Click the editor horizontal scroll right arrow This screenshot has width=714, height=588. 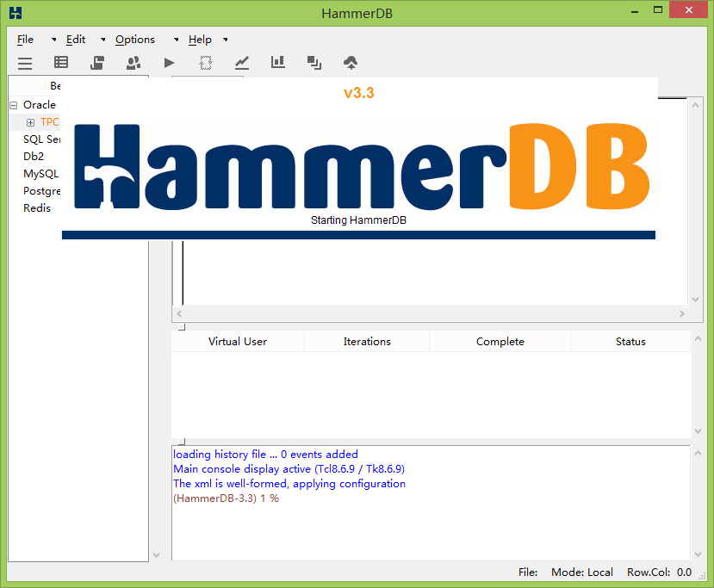(681, 313)
